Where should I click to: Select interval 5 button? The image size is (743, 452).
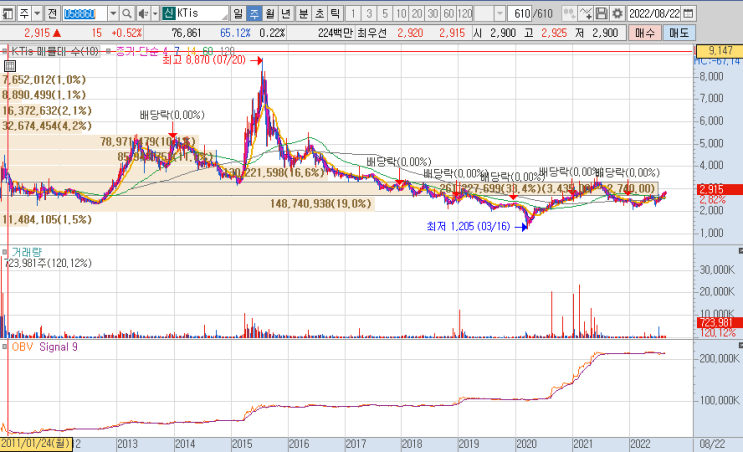coord(385,13)
